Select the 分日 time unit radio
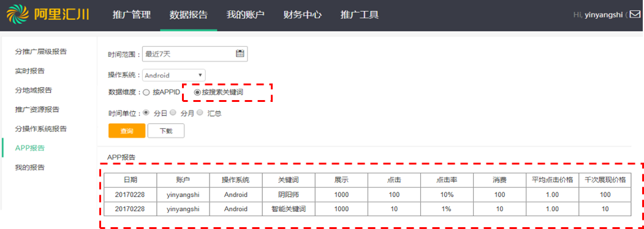The image size is (644, 229). pyautogui.click(x=146, y=112)
